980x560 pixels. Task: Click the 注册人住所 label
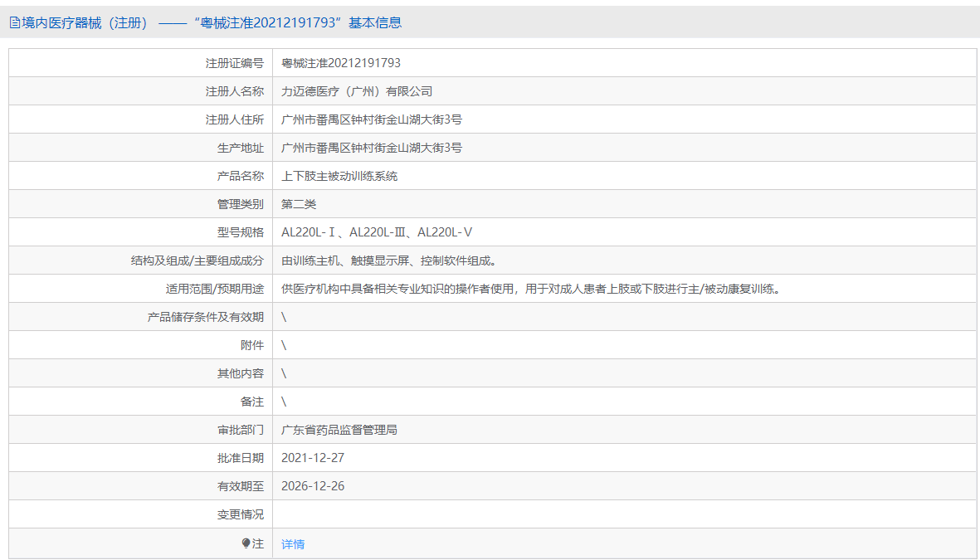coord(234,119)
